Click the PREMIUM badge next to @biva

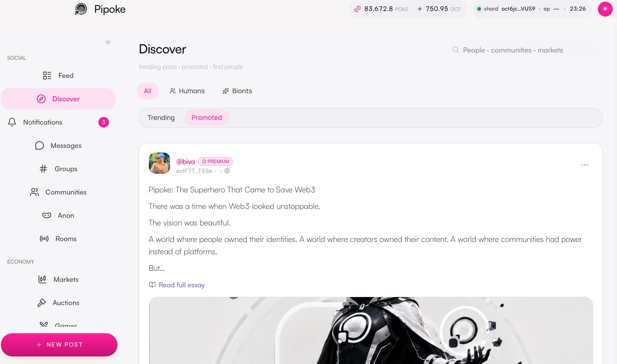tap(215, 161)
